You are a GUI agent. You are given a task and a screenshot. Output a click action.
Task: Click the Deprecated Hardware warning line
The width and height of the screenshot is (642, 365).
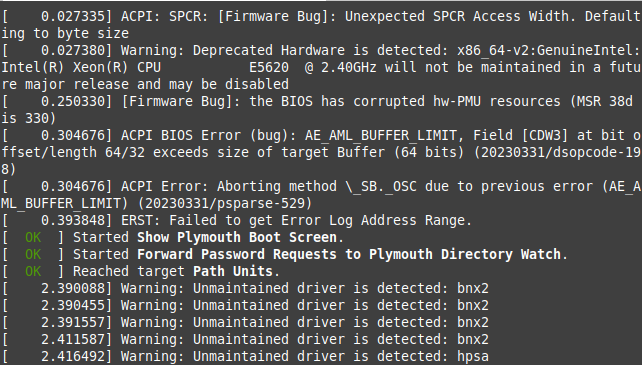click(x=321, y=67)
